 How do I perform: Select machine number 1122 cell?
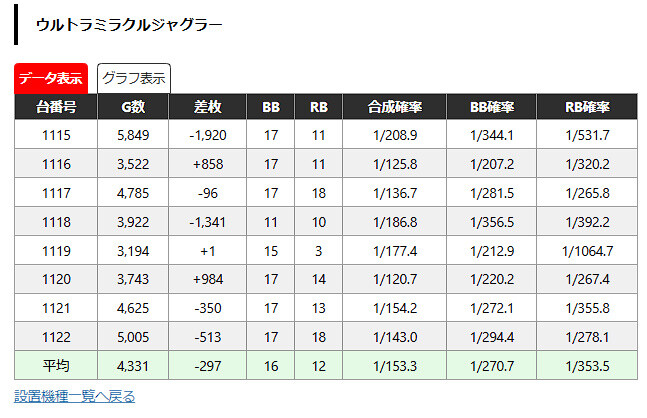56,337
